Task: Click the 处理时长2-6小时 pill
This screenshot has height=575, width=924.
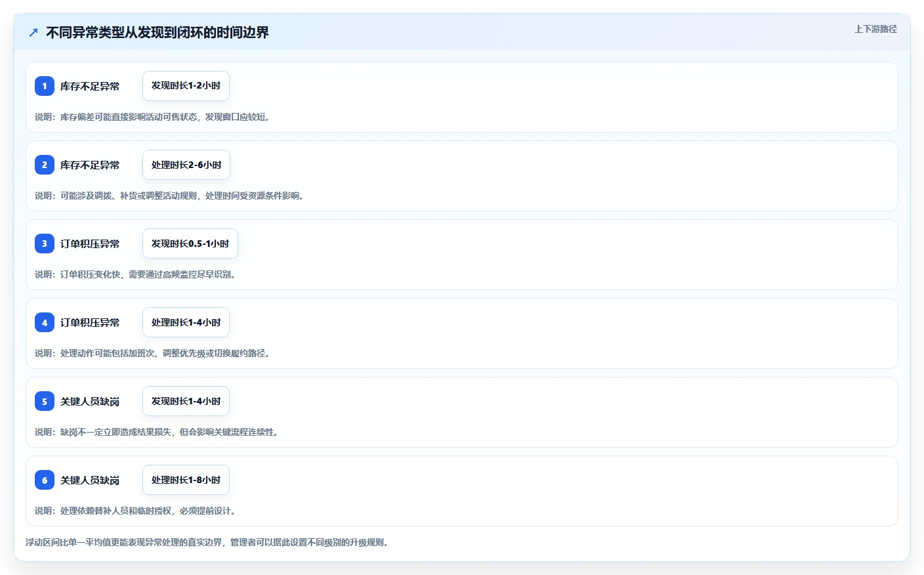Action: pos(186,165)
